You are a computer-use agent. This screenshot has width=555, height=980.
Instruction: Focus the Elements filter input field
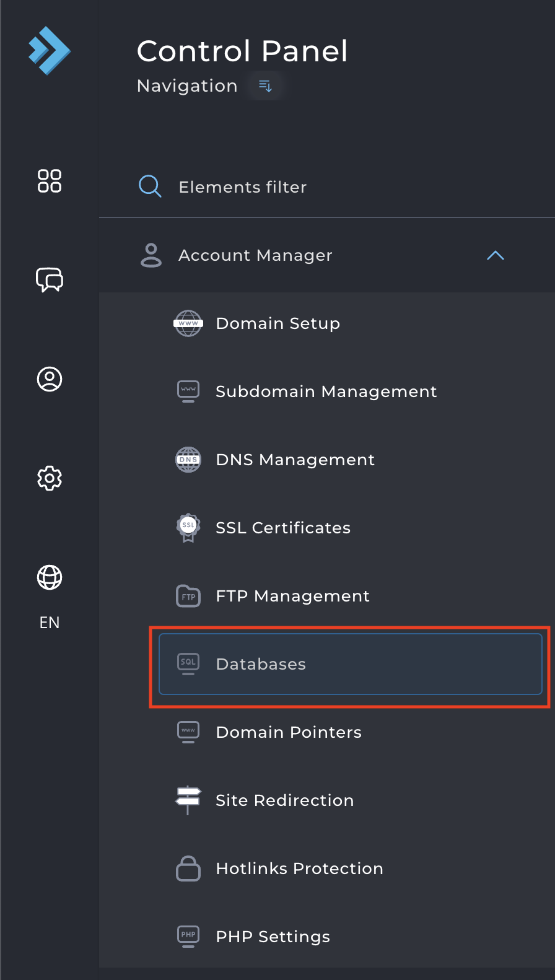click(x=327, y=186)
